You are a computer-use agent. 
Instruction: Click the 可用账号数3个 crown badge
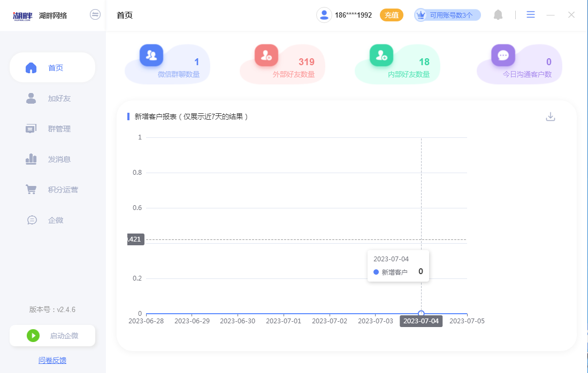[x=447, y=15]
